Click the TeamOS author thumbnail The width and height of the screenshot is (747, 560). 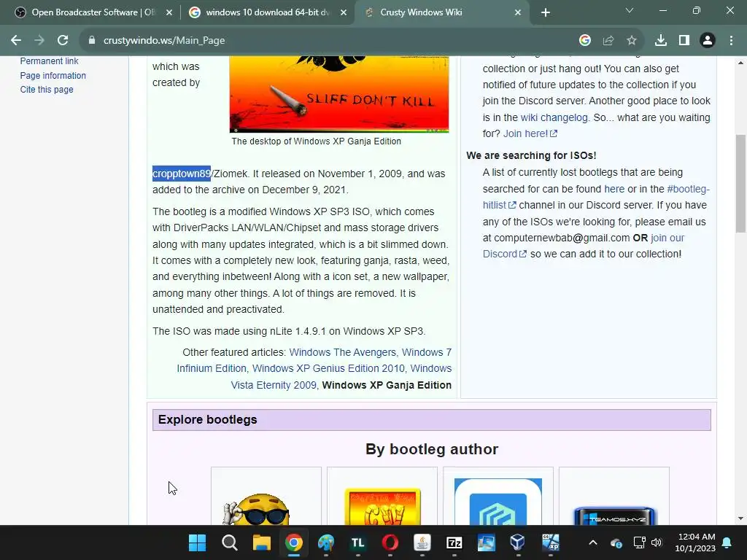[614, 516]
